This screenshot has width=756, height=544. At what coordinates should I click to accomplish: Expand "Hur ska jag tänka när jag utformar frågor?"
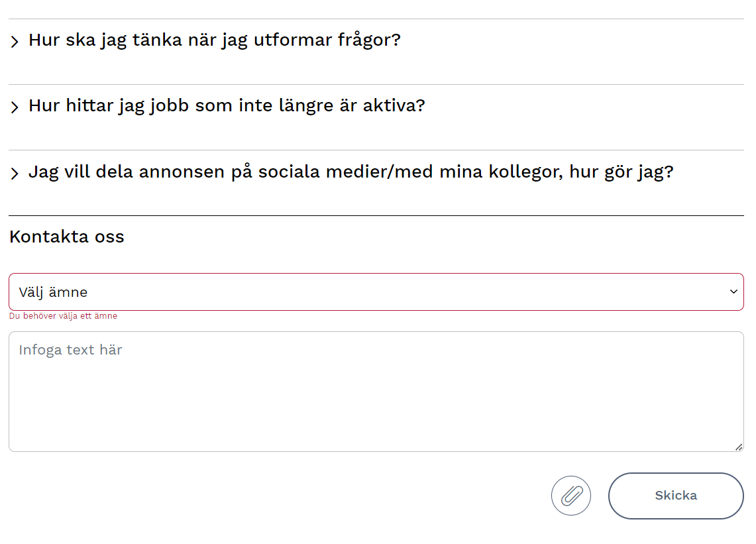214,40
